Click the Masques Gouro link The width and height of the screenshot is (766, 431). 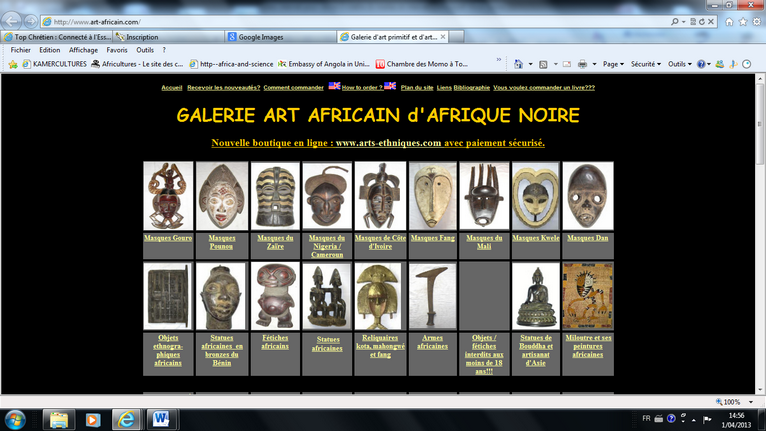(x=168, y=238)
